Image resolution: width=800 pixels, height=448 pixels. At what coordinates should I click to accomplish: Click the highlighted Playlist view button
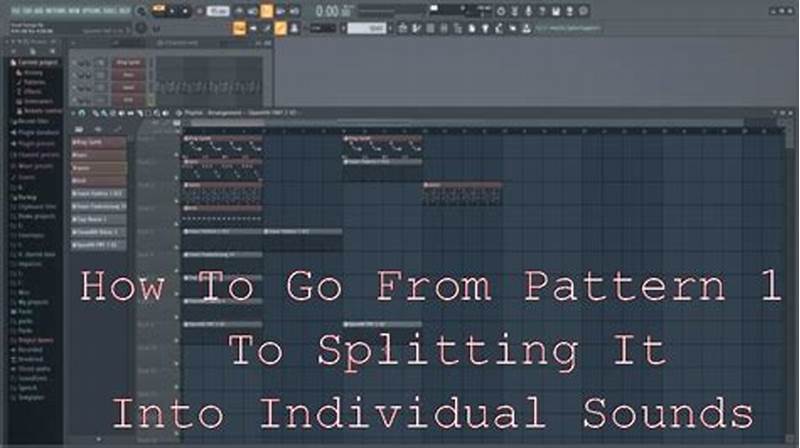tap(239, 28)
